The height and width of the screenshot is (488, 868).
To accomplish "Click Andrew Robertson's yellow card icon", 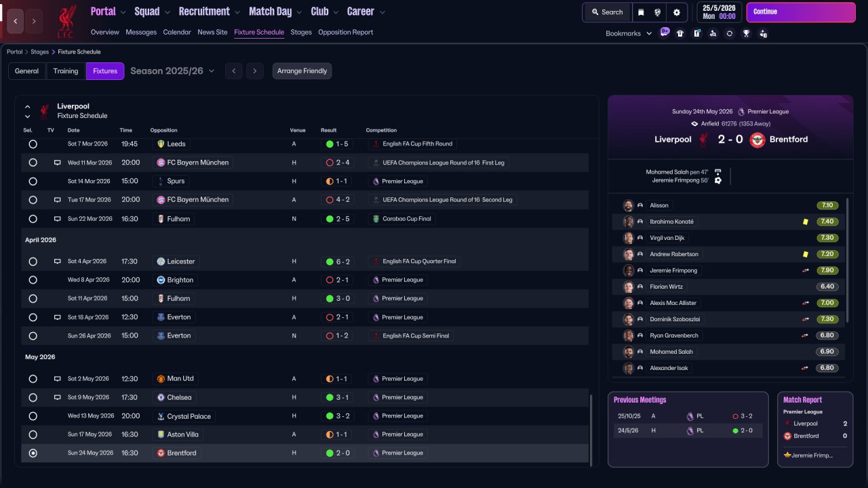I will (x=805, y=254).
